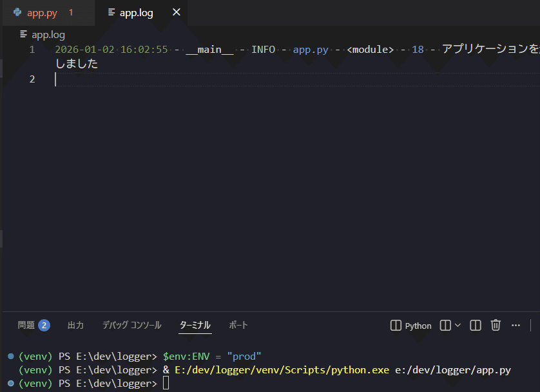Open the 出力 panel tab
This screenshot has height=392, width=540.
pos(75,325)
